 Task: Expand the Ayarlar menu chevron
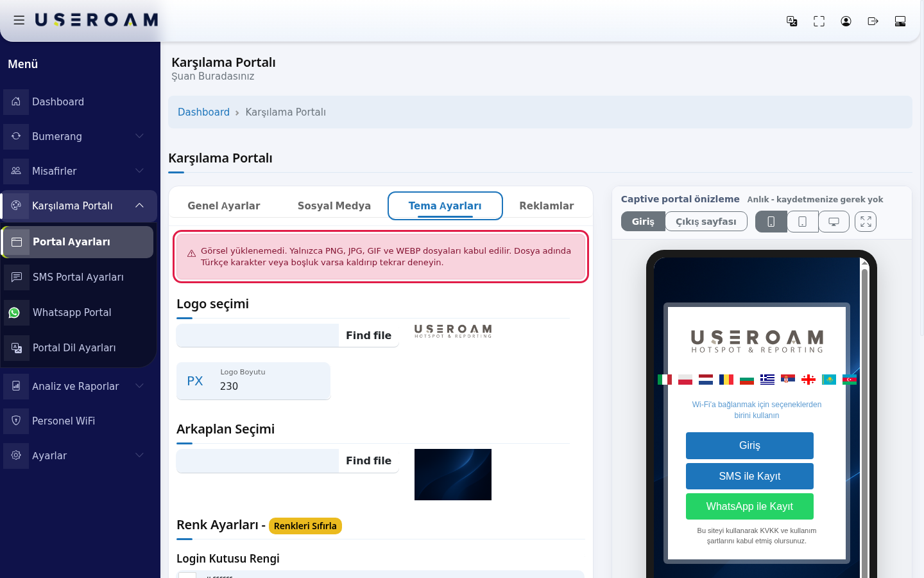tap(139, 455)
